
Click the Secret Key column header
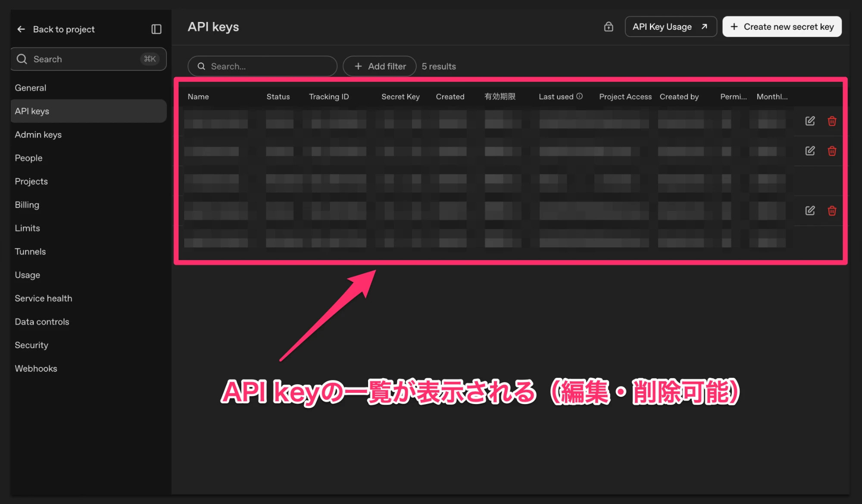[400, 96]
